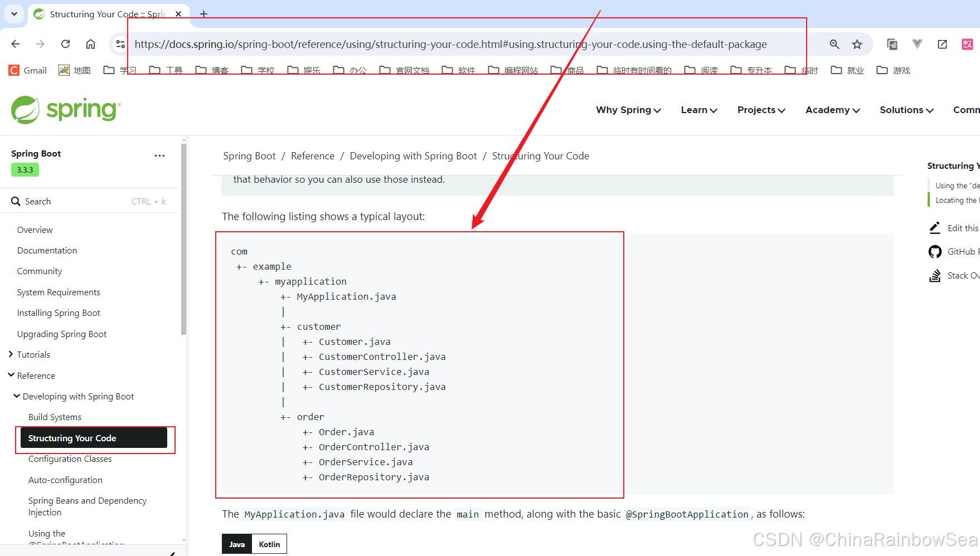Switch to the Kotlin code tab

coord(269,544)
